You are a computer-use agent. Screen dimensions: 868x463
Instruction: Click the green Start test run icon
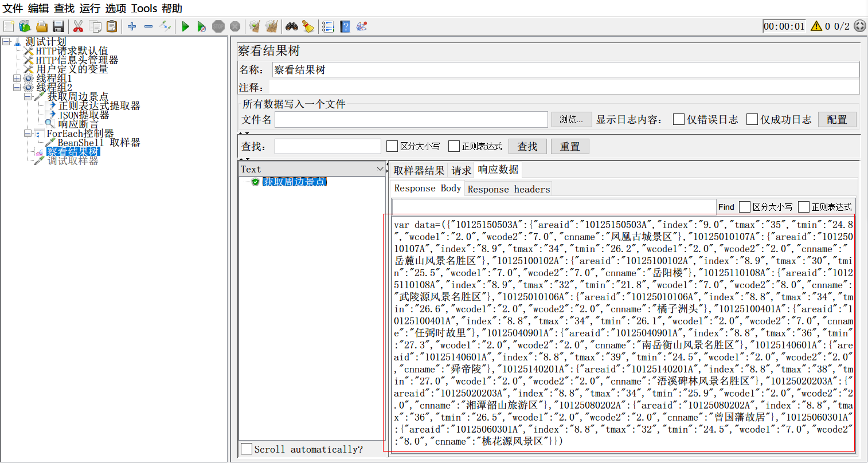185,26
